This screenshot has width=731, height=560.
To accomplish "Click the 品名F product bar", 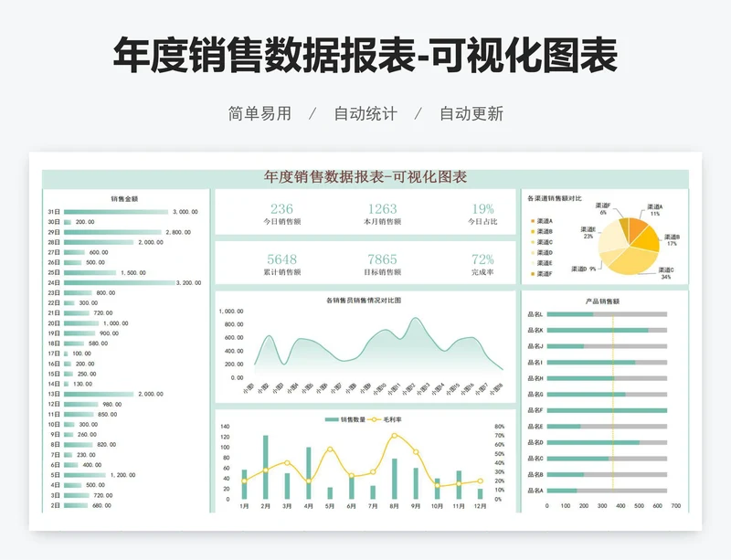I will [x=607, y=410].
